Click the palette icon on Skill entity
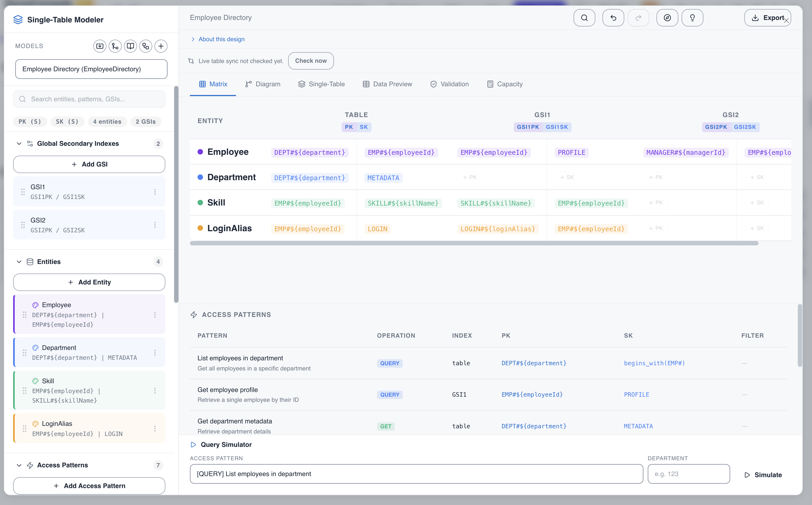Image resolution: width=812 pixels, height=505 pixels. [x=35, y=381]
